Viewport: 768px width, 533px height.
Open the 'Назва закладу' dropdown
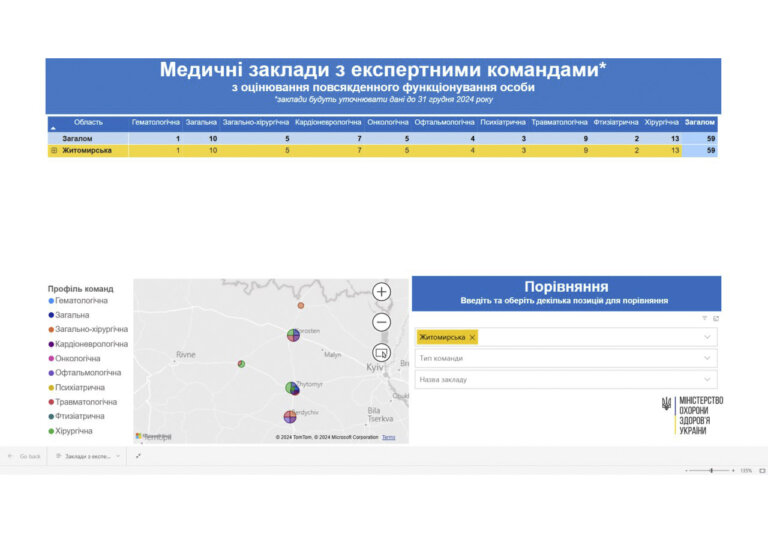pos(566,379)
